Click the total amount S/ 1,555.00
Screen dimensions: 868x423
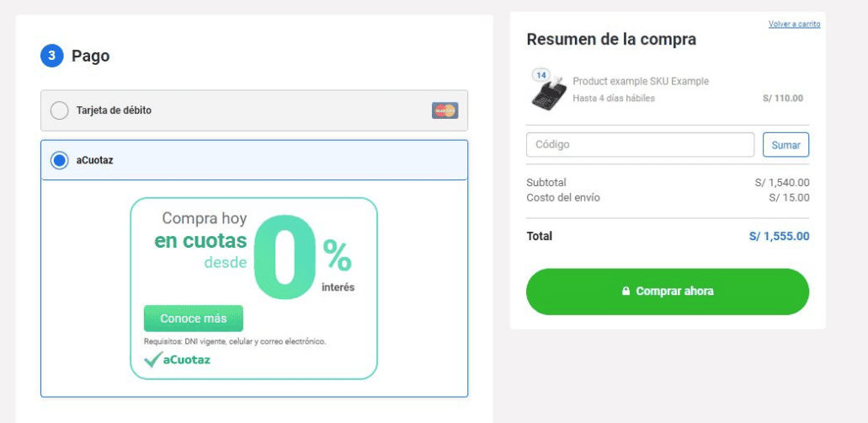point(779,236)
